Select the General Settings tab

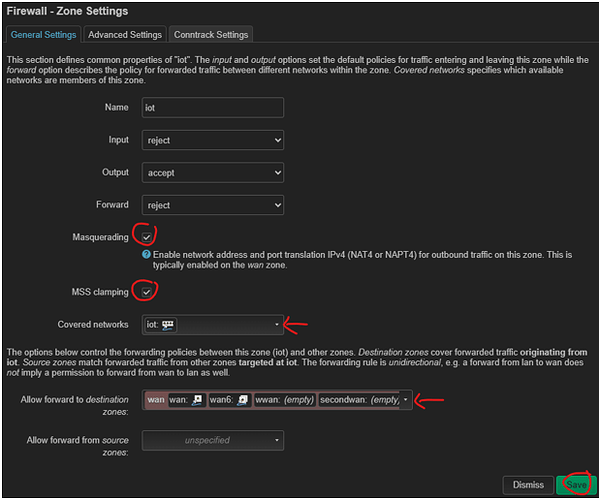43,35
